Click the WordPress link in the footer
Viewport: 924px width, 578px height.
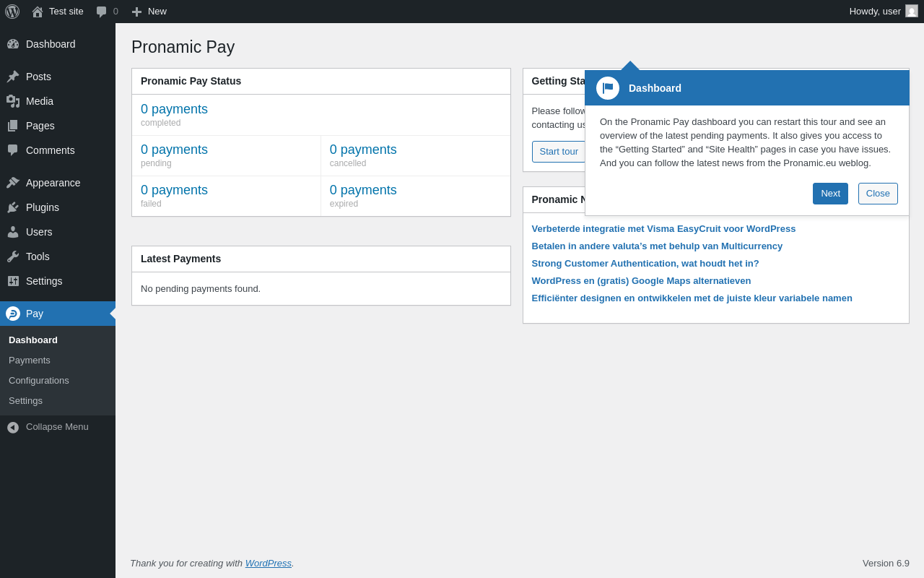click(269, 563)
